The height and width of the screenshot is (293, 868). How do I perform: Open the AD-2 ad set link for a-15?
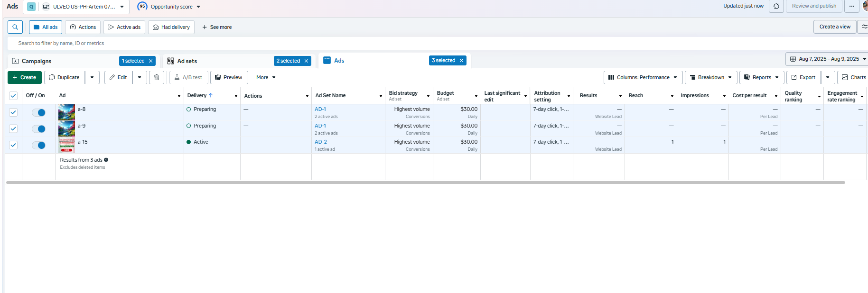pos(321,142)
